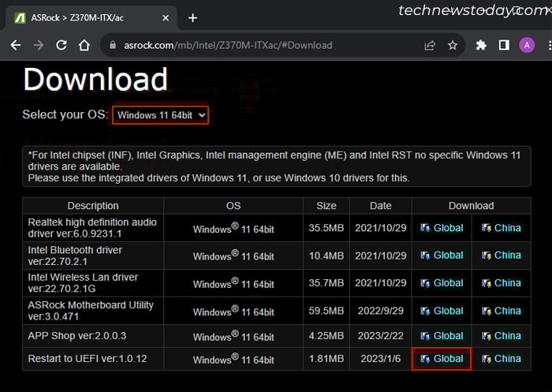Download Realtek audio driver from China
552x392 pixels.
click(x=502, y=228)
